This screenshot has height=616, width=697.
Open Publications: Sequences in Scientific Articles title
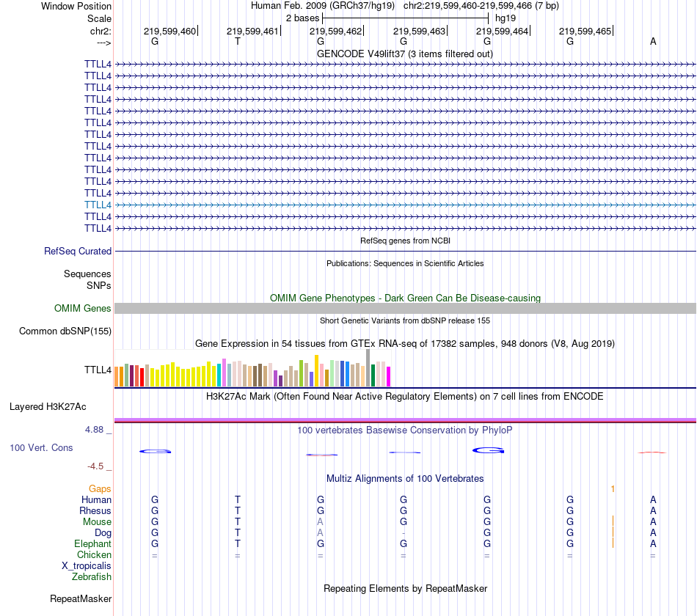(405, 263)
